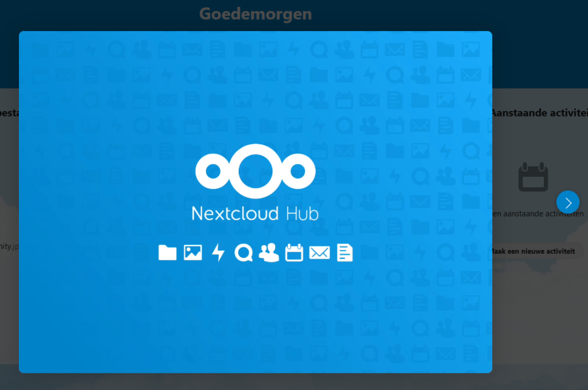The width and height of the screenshot is (588, 390).
Task: Open the "Aanstaande activiteiten" widget heading
Action: click(539, 113)
